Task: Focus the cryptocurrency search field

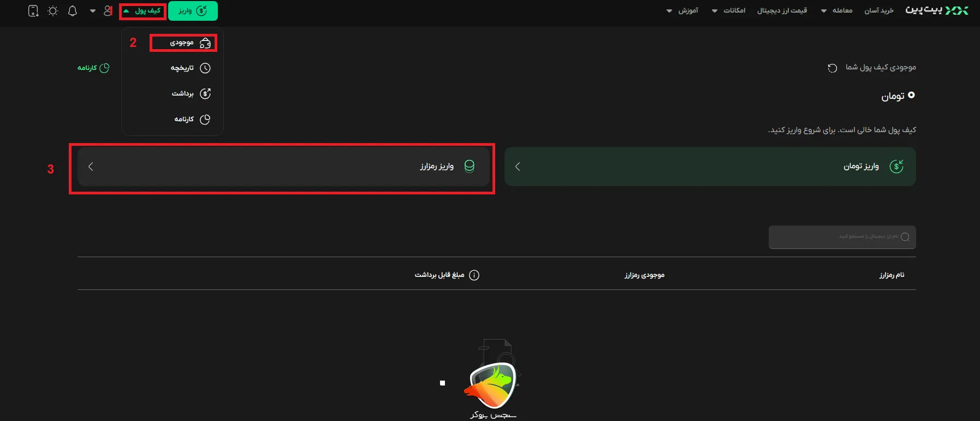Action: tap(842, 237)
